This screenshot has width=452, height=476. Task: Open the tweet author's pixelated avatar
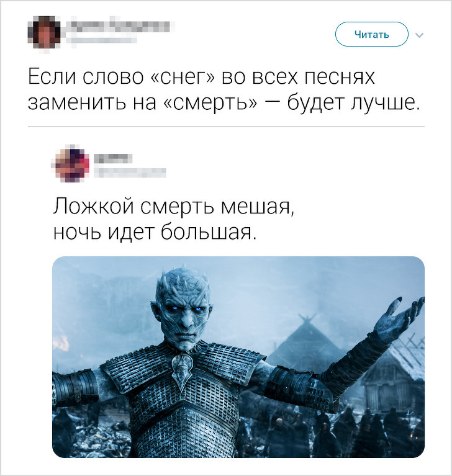pos(44,34)
